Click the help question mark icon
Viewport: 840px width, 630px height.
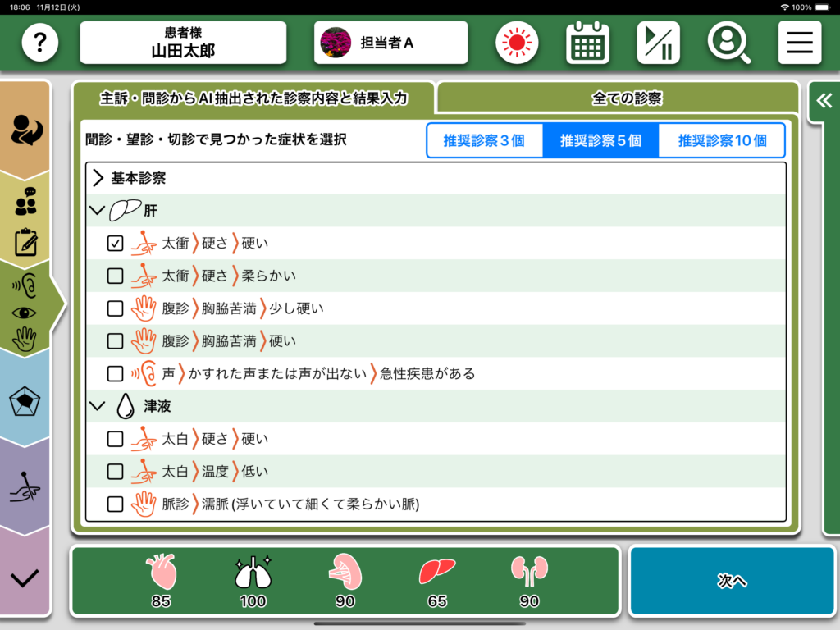(x=40, y=43)
